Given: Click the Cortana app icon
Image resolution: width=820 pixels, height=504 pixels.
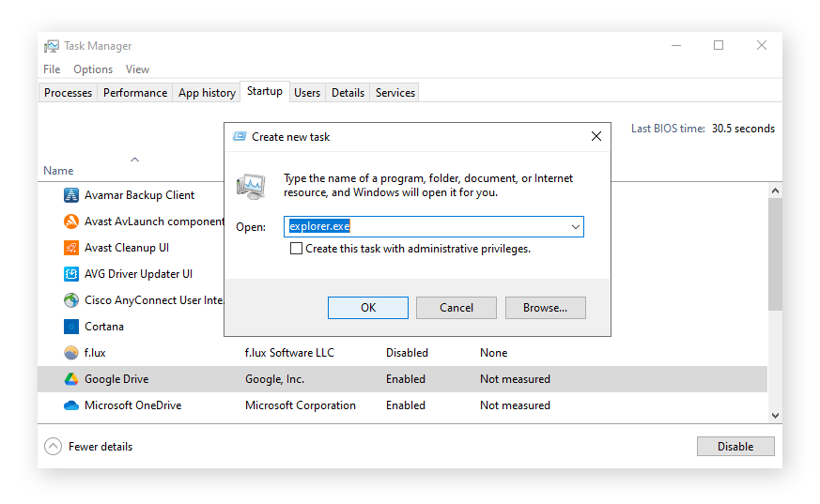Looking at the screenshot, I should coord(71,327).
